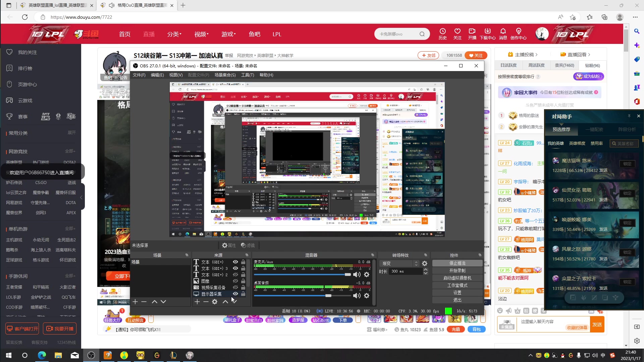Screen dimensions: 644x362
Task: Open transition properties gear next to 渐变
Action: (425, 263)
